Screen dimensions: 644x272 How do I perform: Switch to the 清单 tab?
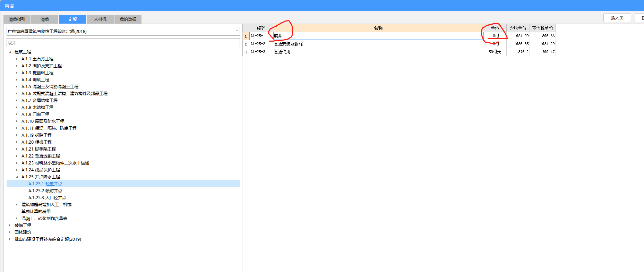coord(45,19)
